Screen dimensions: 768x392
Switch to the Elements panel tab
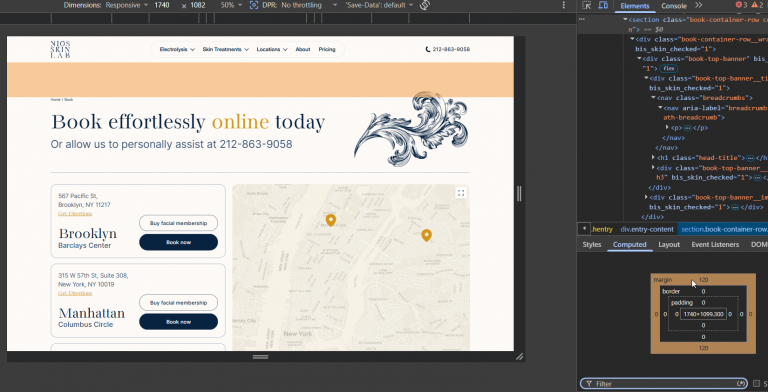pos(635,6)
